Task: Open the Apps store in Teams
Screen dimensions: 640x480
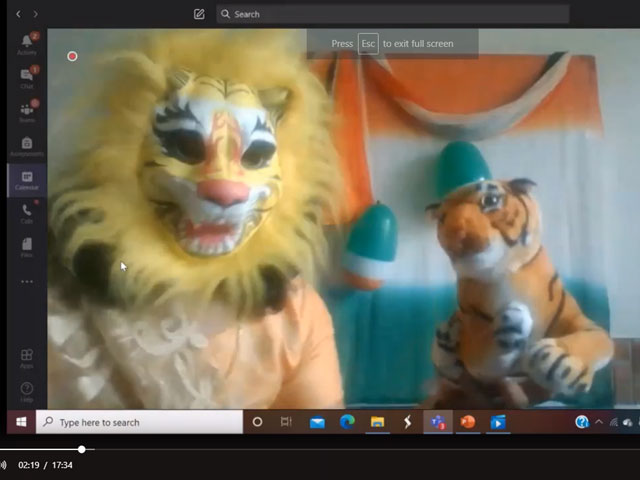Action: [27, 358]
